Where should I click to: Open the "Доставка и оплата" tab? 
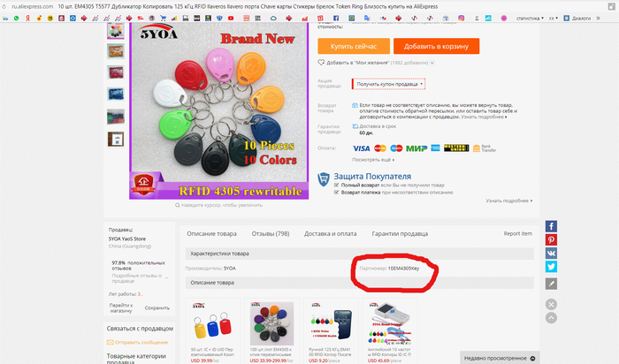[x=332, y=233]
